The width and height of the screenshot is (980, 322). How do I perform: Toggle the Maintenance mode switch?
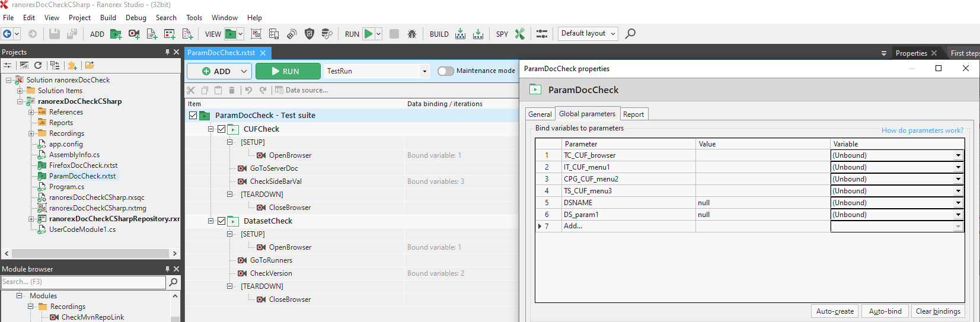click(x=446, y=71)
